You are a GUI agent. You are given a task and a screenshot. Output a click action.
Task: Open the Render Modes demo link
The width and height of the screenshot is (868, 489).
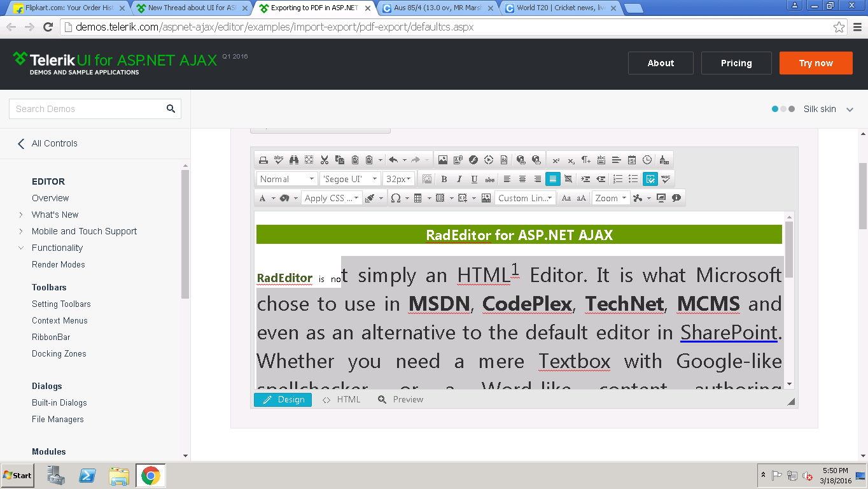59,264
